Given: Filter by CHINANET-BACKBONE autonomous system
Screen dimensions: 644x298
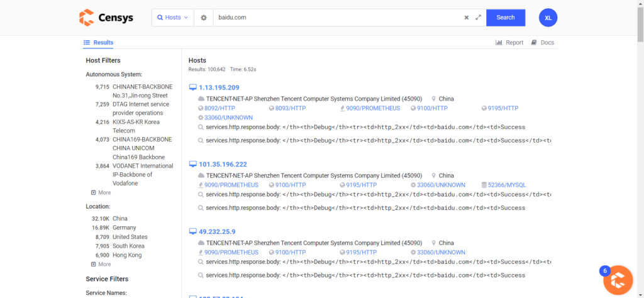Looking at the screenshot, I should point(142,87).
